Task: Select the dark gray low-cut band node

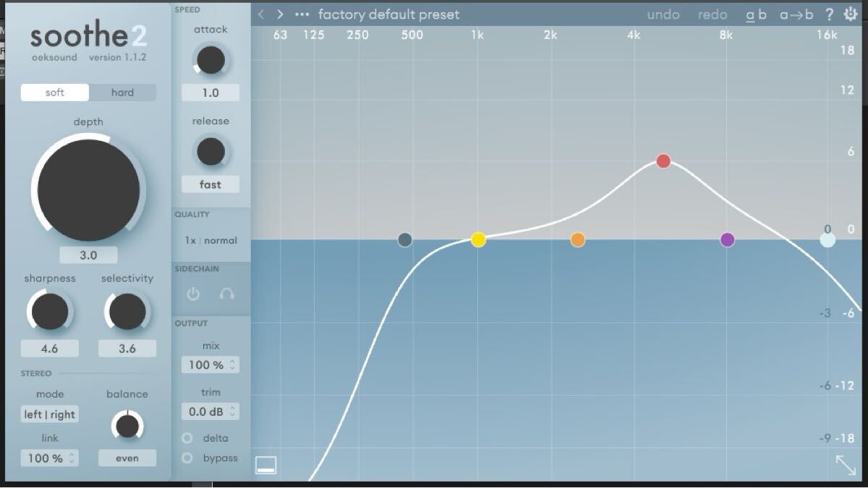Action: pyautogui.click(x=405, y=239)
